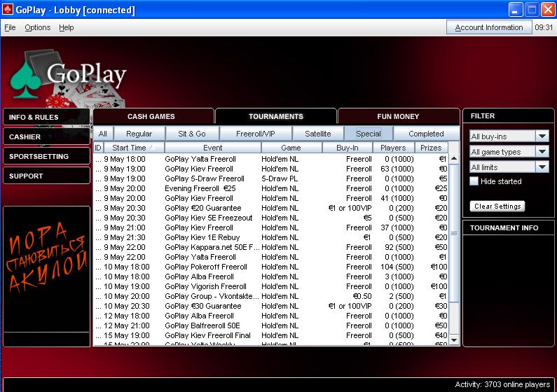Select GoPlay Vigorish Freeroll row
The width and height of the screenshot is (557, 392).
point(271,286)
